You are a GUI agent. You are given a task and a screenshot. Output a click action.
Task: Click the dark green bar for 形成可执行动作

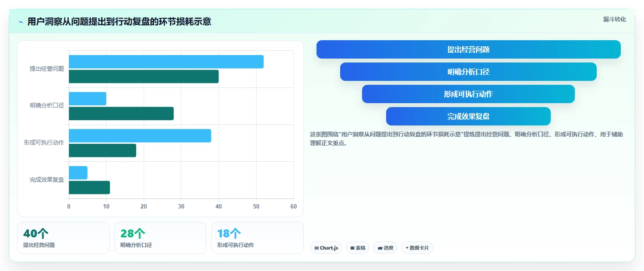tap(102, 150)
